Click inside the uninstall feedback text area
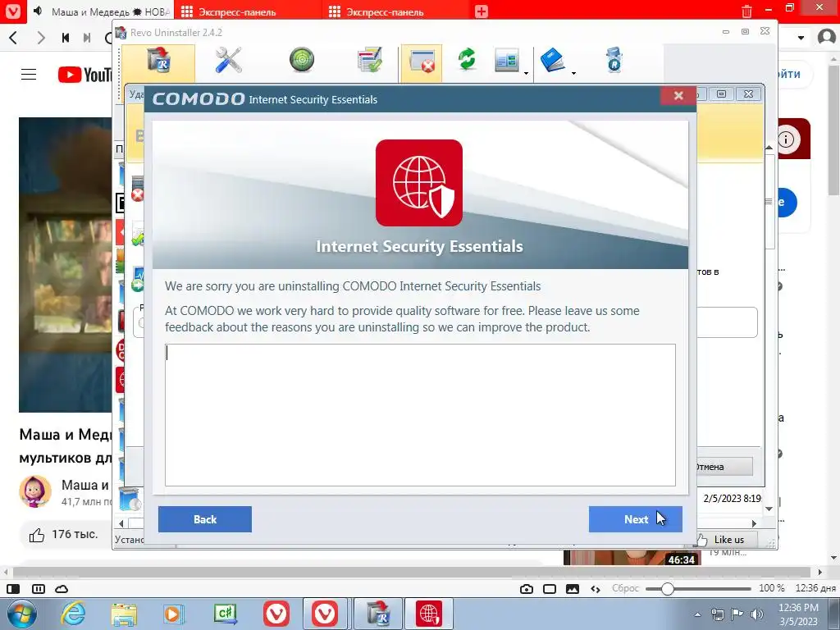 pos(420,414)
